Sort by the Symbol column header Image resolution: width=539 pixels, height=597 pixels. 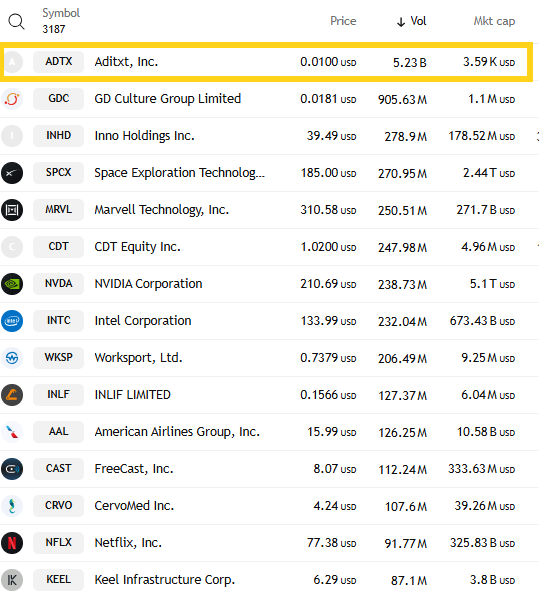click(x=61, y=13)
